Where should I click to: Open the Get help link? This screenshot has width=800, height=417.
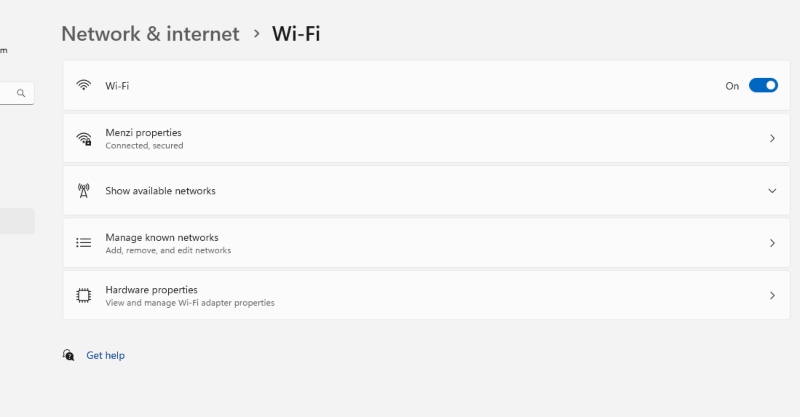pyautogui.click(x=105, y=355)
